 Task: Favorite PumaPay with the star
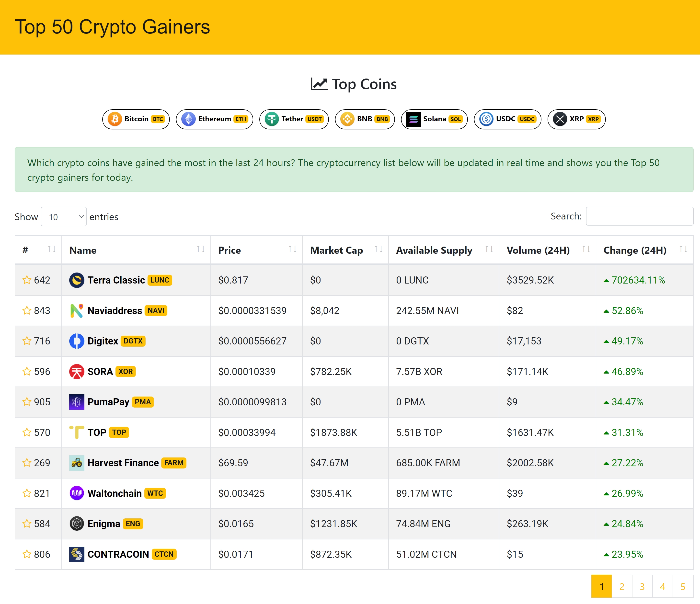pos(27,402)
